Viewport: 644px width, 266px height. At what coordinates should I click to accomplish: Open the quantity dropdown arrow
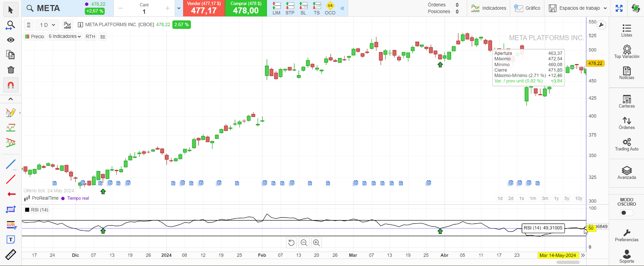tap(179, 8)
